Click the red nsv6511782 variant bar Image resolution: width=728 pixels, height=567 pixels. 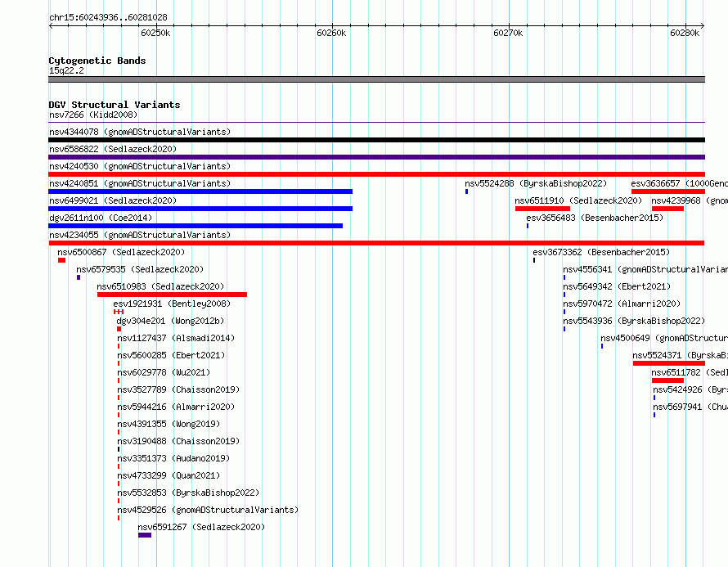pos(667,380)
